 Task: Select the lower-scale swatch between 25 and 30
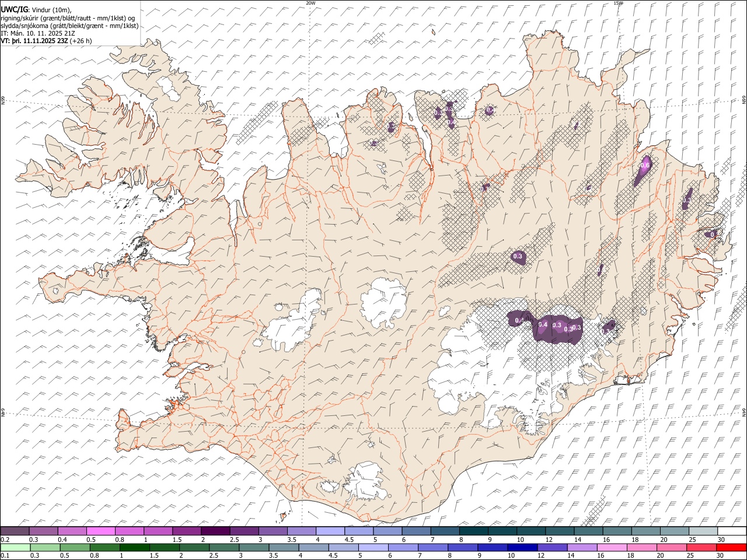(x=701, y=547)
